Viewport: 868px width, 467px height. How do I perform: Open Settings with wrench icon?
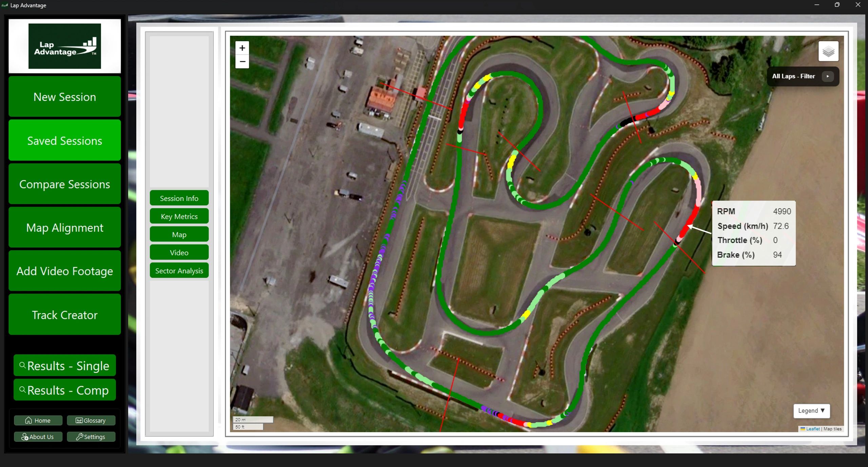91,436
